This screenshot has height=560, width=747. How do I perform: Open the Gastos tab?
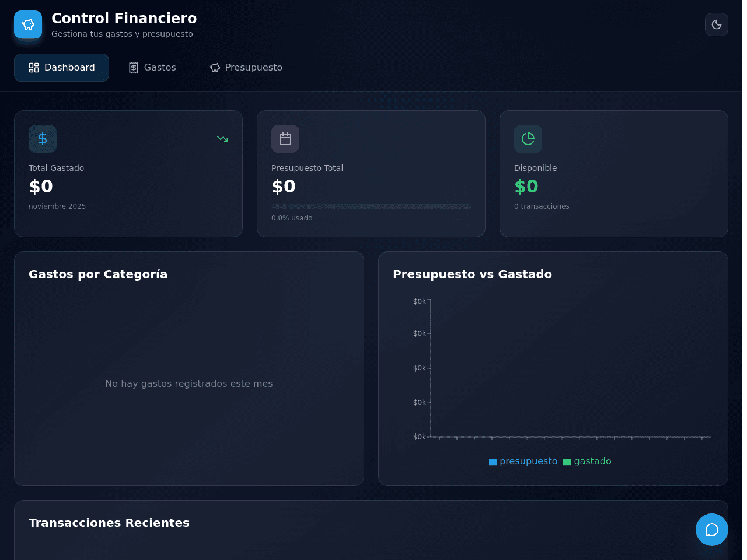pos(152,68)
